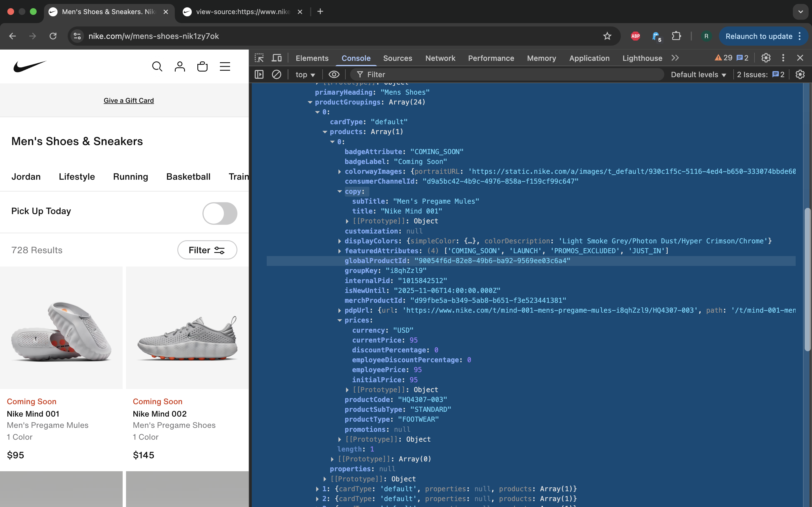Open DevTools settings gear

[766, 58]
